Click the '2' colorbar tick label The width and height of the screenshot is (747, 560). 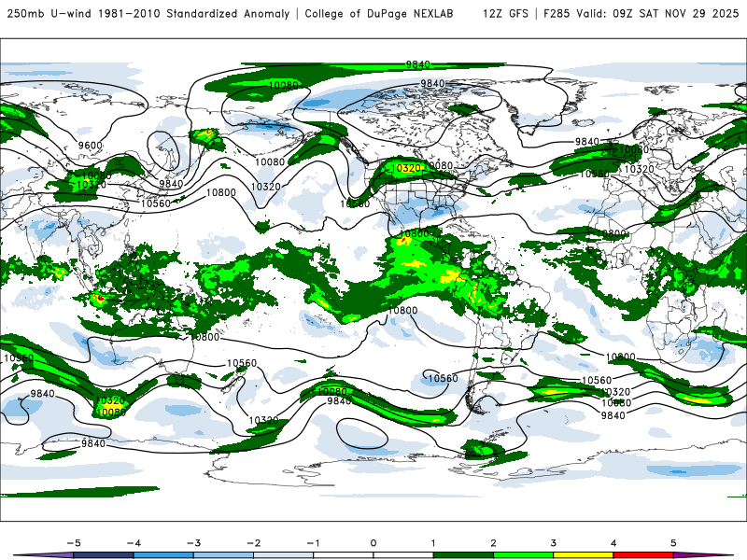(x=494, y=543)
